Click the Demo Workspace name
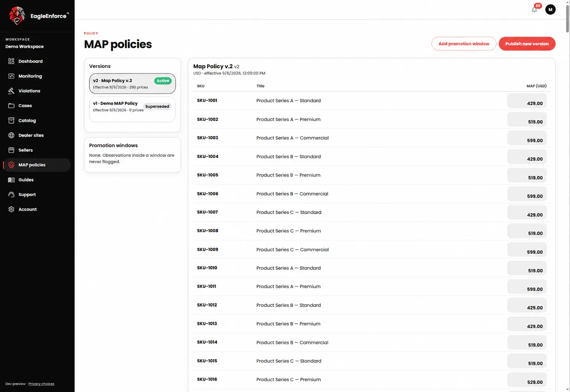The image size is (570, 392). tap(25, 47)
